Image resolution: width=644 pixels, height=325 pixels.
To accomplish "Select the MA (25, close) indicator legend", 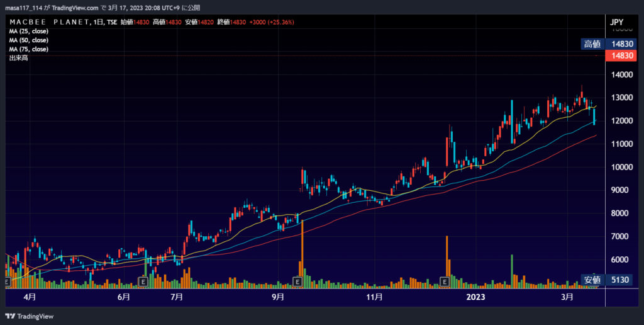I will [x=29, y=31].
